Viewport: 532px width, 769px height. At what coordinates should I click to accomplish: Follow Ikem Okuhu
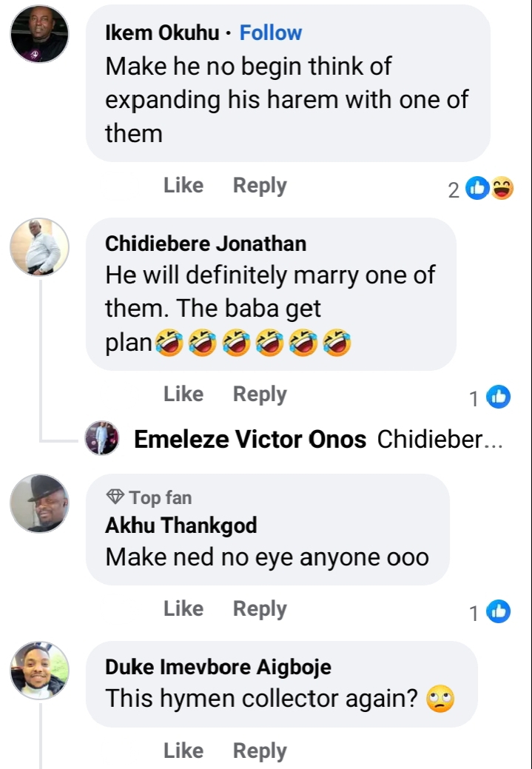tap(270, 33)
